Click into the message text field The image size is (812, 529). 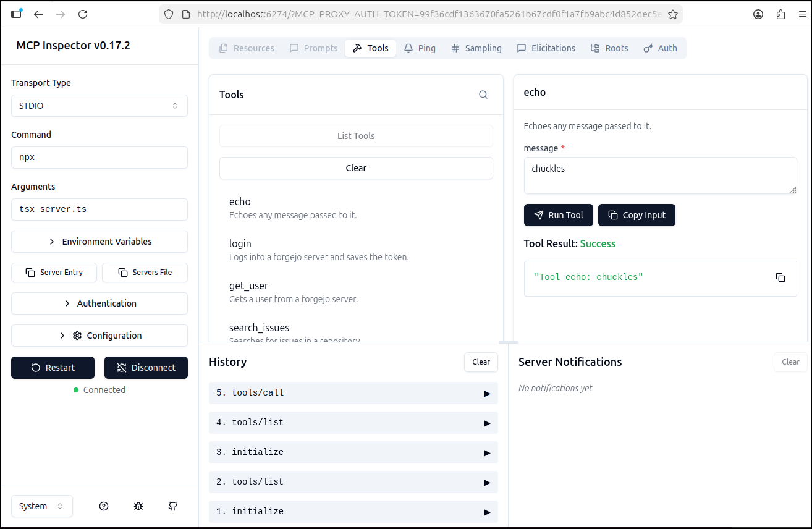coord(659,176)
